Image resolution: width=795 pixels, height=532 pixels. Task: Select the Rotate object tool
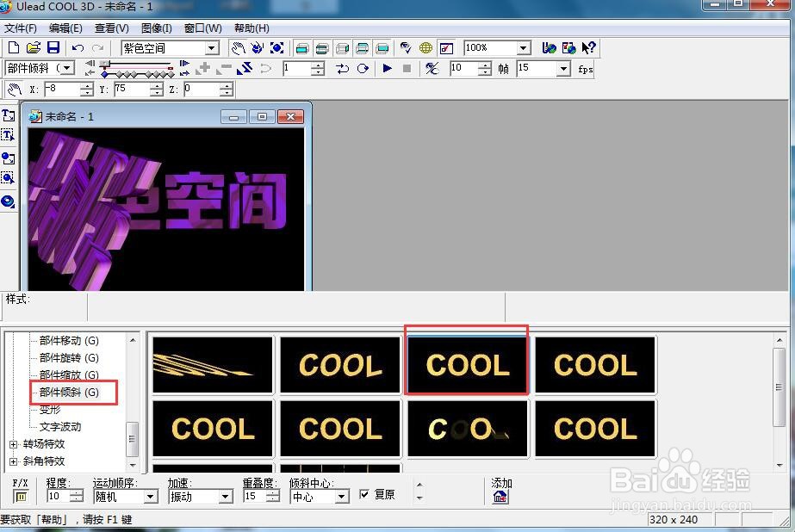click(x=258, y=48)
